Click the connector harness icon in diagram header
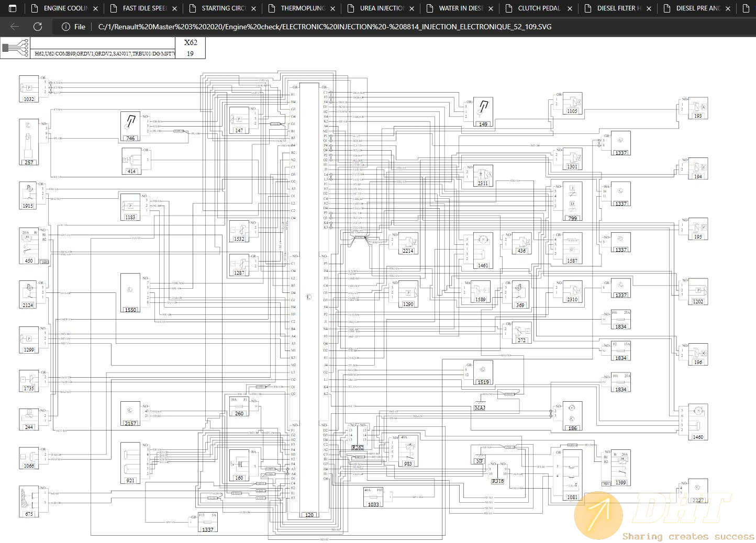The height and width of the screenshot is (543, 756). click(15, 48)
